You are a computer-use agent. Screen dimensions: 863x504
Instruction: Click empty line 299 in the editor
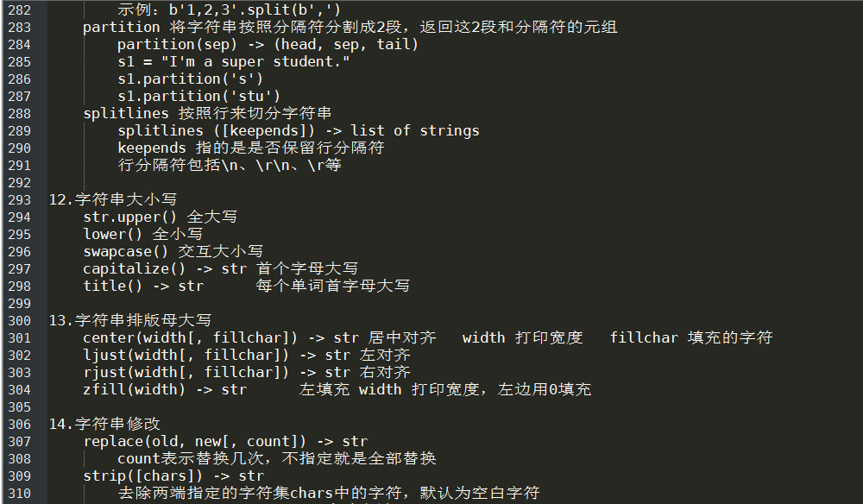[x=440, y=304]
